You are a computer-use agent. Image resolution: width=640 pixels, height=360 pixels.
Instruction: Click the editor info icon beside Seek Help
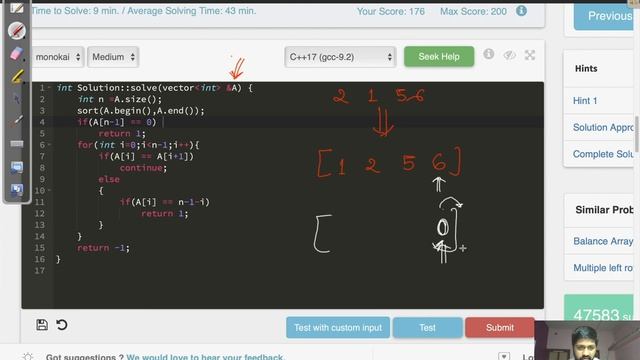(x=489, y=54)
